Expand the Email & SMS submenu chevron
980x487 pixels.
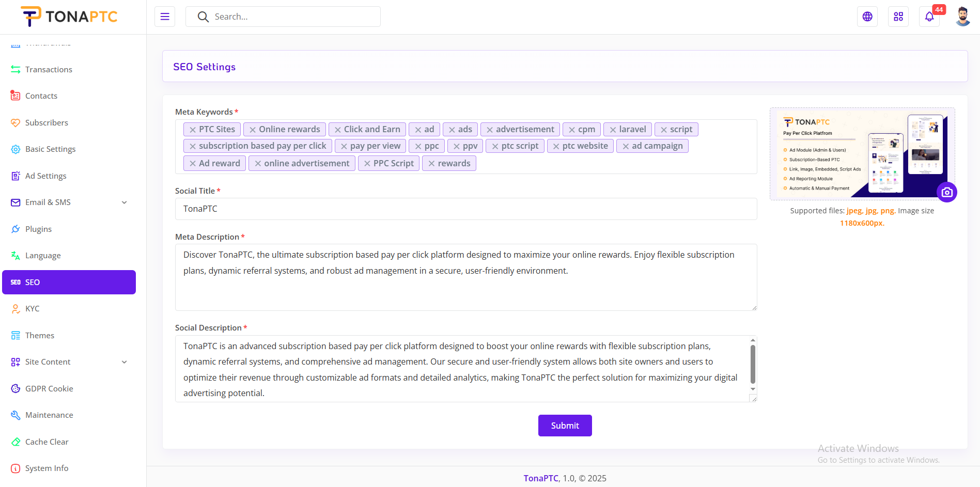125,202
